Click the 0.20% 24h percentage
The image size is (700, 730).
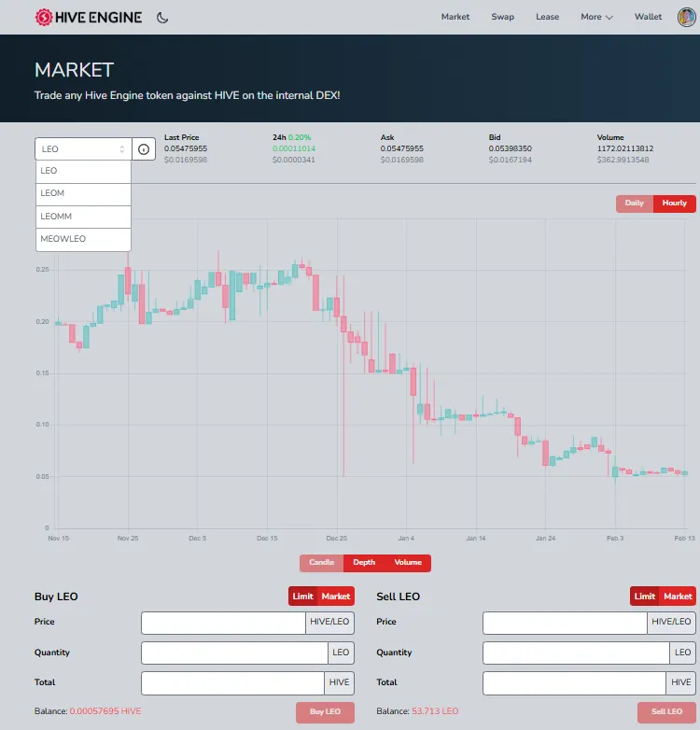300,137
